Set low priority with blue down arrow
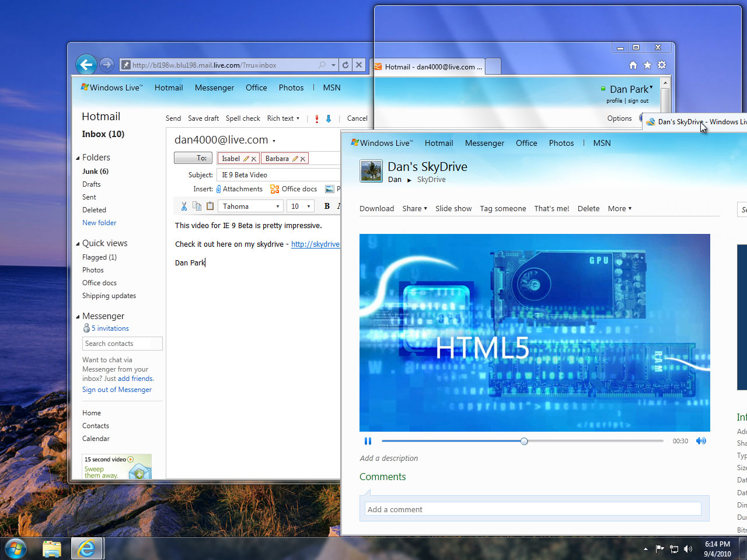The image size is (747, 560). [x=329, y=118]
